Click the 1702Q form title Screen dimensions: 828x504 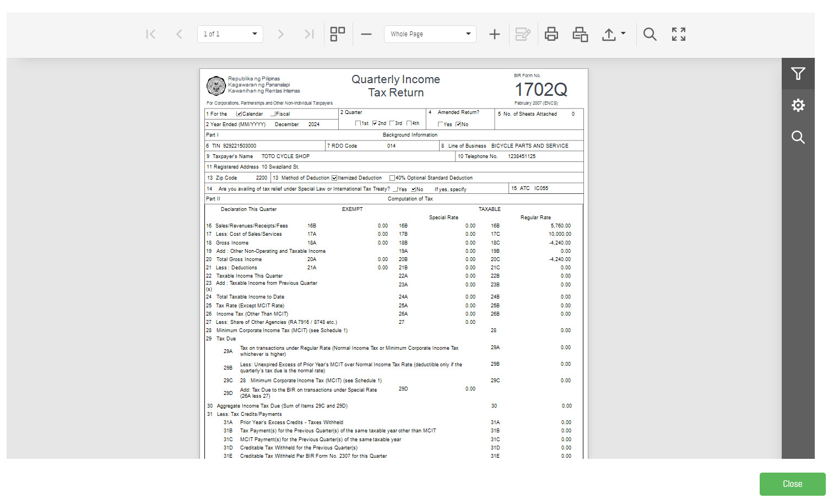point(540,89)
